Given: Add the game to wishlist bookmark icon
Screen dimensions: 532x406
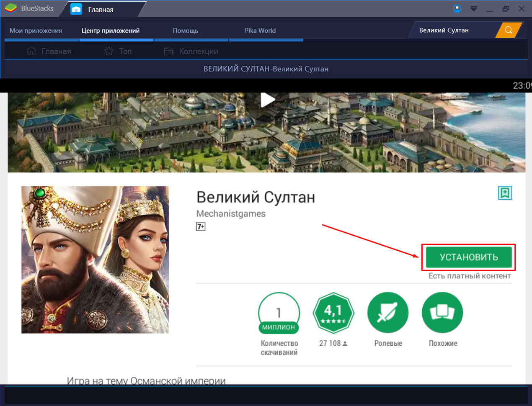Looking at the screenshot, I should pyautogui.click(x=505, y=193).
